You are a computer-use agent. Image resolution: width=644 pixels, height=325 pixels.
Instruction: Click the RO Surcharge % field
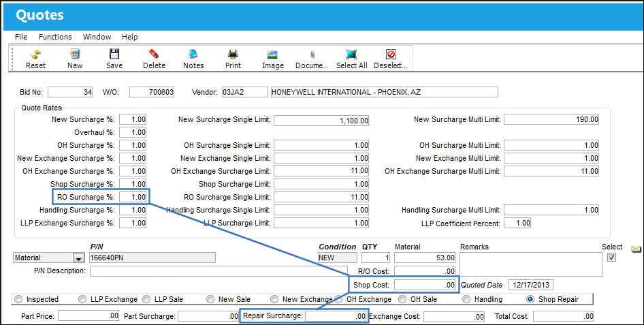coord(133,197)
